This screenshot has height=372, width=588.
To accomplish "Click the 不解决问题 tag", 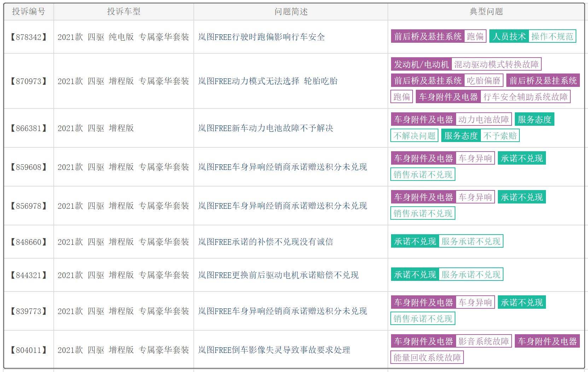I will [x=414, y=136].
